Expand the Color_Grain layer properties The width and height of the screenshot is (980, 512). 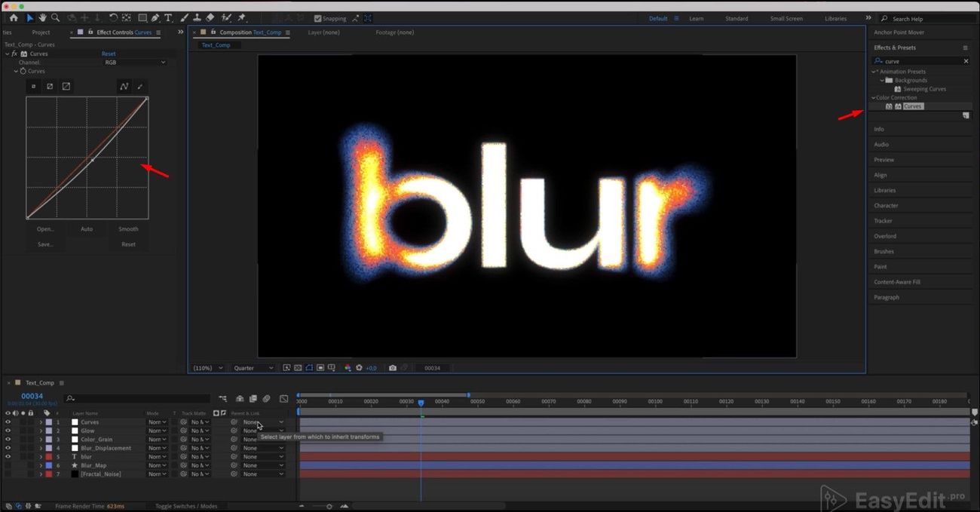pyautogui.click(x=41, y=440)
